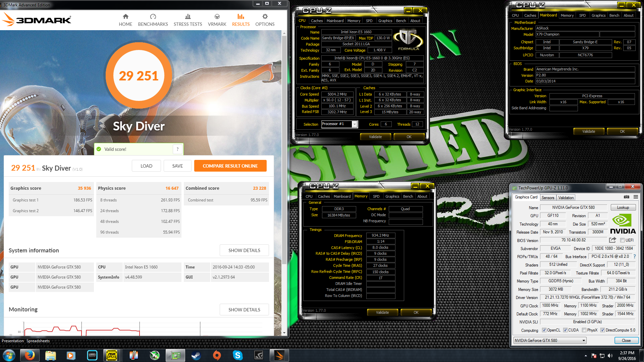Click the LOAD button in 3DMark
The width and height of the screenshot is (644, 362).
pyautogui.click(x=146, y=166)
